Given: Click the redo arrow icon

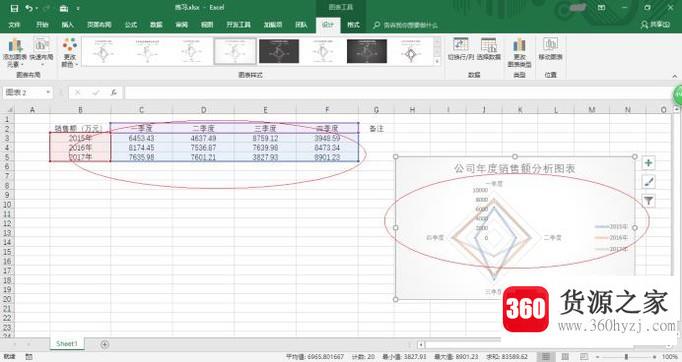Looking at the screenshot, I should click(47, 8).
